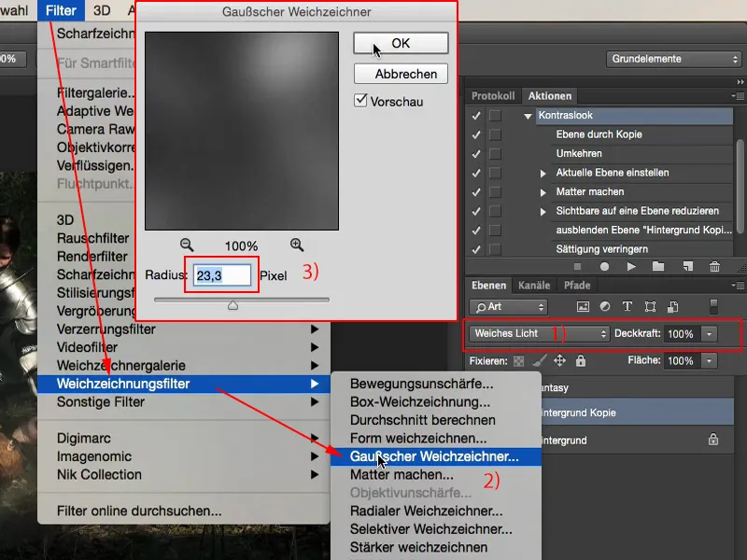Toggle dialog box for Kontraslook set
The height and width of the screenshot is (560, 747).
point(496,116)
